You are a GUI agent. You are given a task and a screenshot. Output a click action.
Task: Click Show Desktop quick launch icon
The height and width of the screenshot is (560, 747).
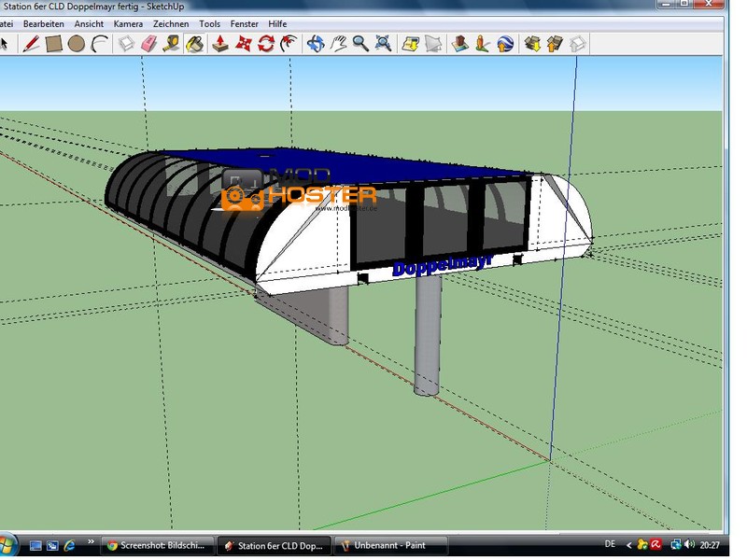click(x=35, y=545)
